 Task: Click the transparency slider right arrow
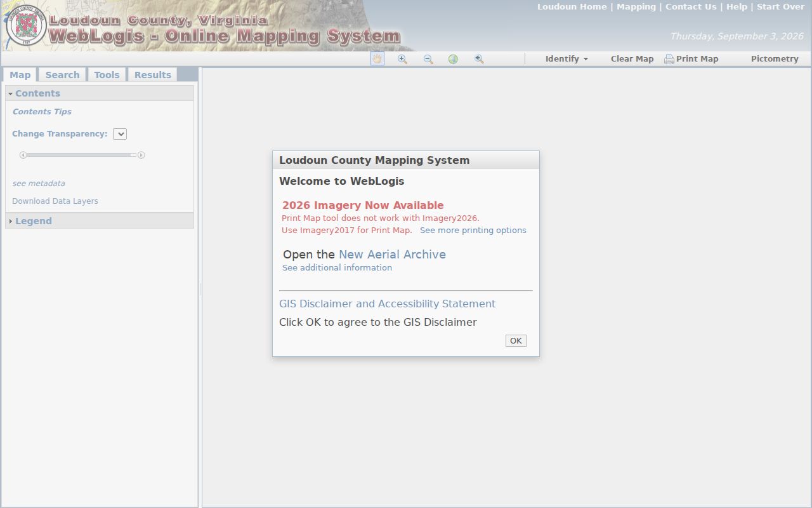point(141,155)
